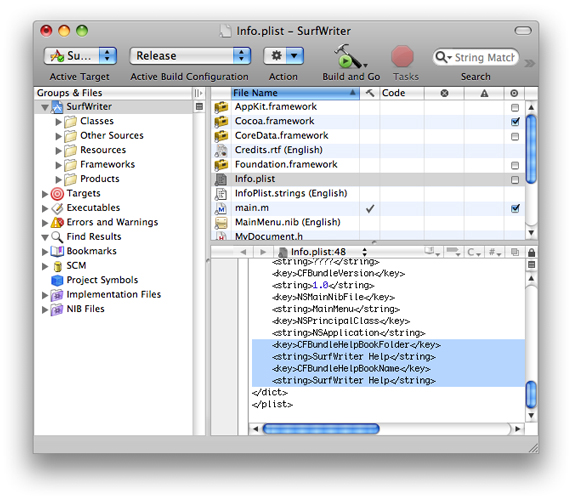
Task: Click the toolbar toggle pill button
Action: (x=523, y=31)
